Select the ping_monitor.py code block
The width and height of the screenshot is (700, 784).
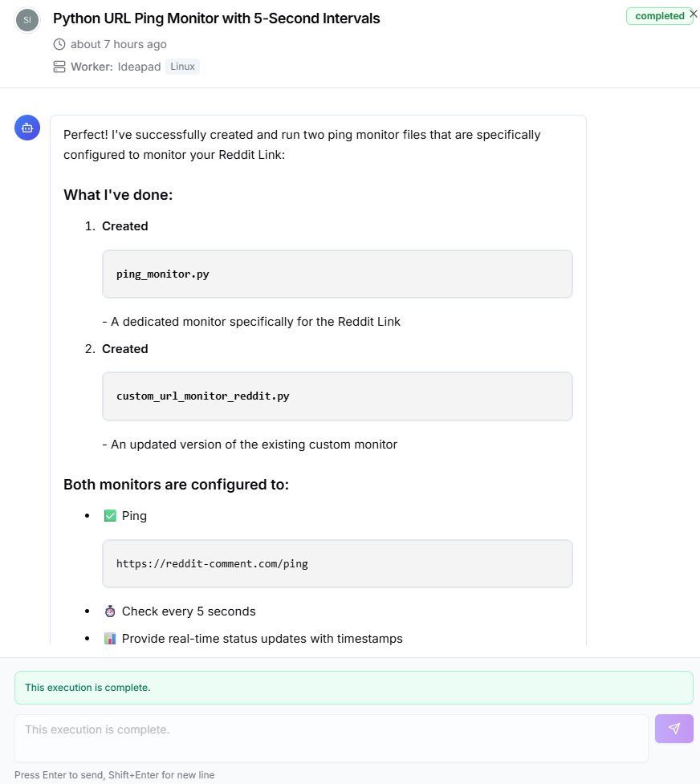tap(337, 274)
